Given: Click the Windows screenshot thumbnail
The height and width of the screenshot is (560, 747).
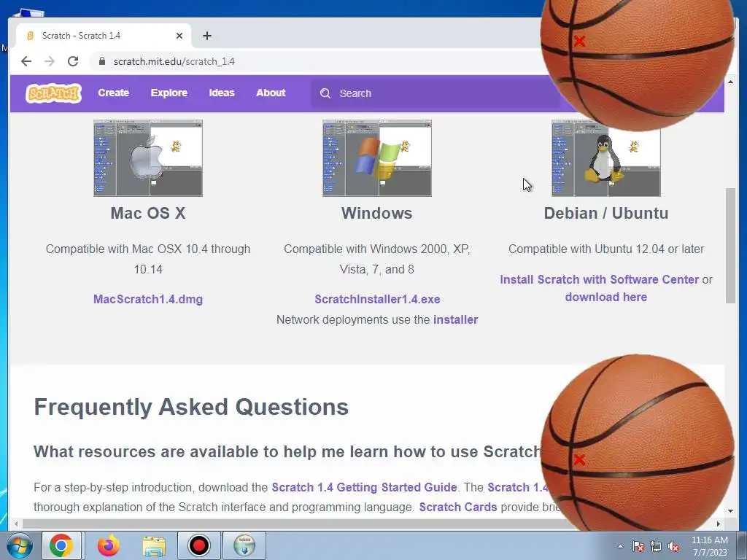Looking at the screenshot, I should click(x=377, y=158).
